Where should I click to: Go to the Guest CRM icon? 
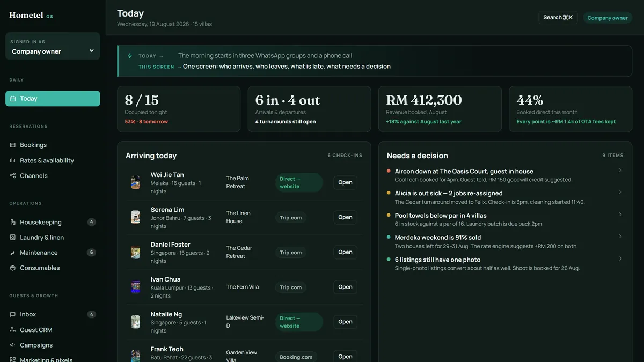[13, 330]
